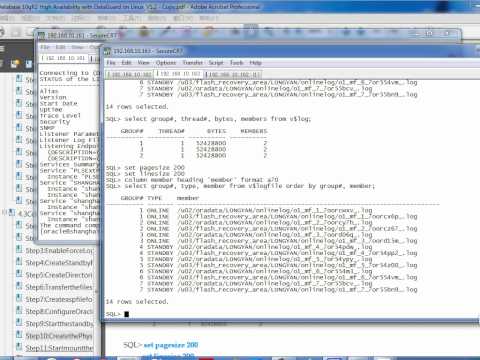Screen dimensions: 480x360
Task: Click group 4 STANDBY /u02/oradata log row
Action: (x=256, y=247)
